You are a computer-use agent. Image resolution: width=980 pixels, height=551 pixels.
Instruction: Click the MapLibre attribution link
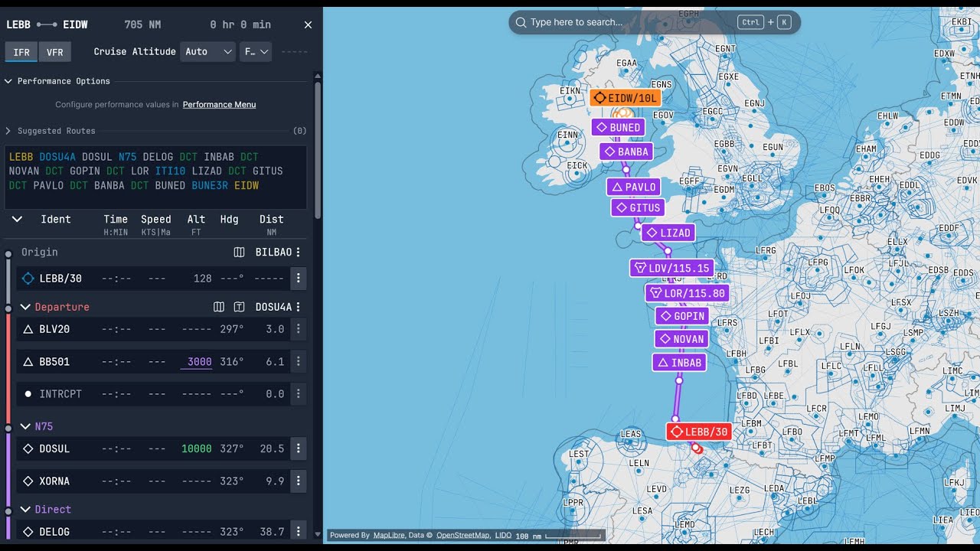(389, 536)
